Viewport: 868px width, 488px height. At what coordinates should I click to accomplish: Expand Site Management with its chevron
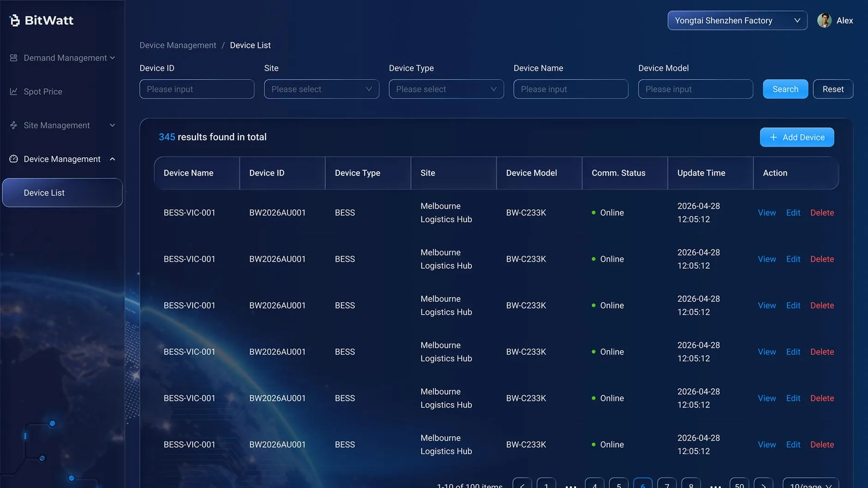(113, 125)
